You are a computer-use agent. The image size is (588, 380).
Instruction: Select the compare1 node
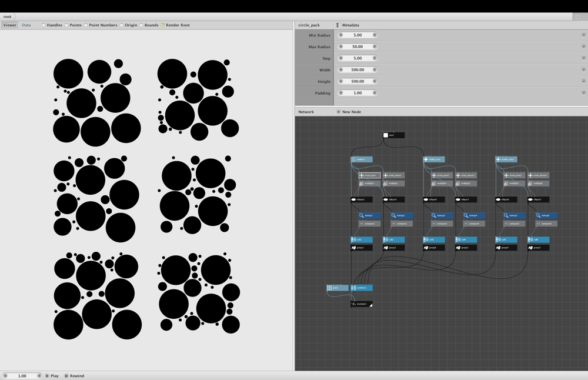(x=370, y=224)
